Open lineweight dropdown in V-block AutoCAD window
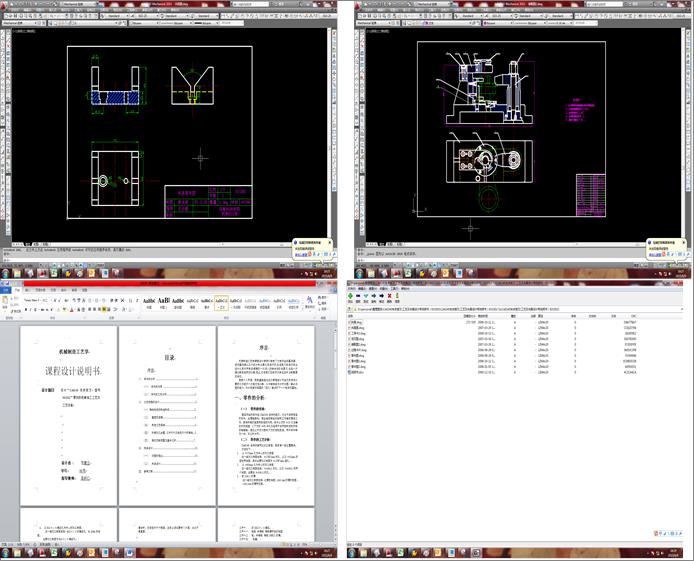 click(205, 23)
